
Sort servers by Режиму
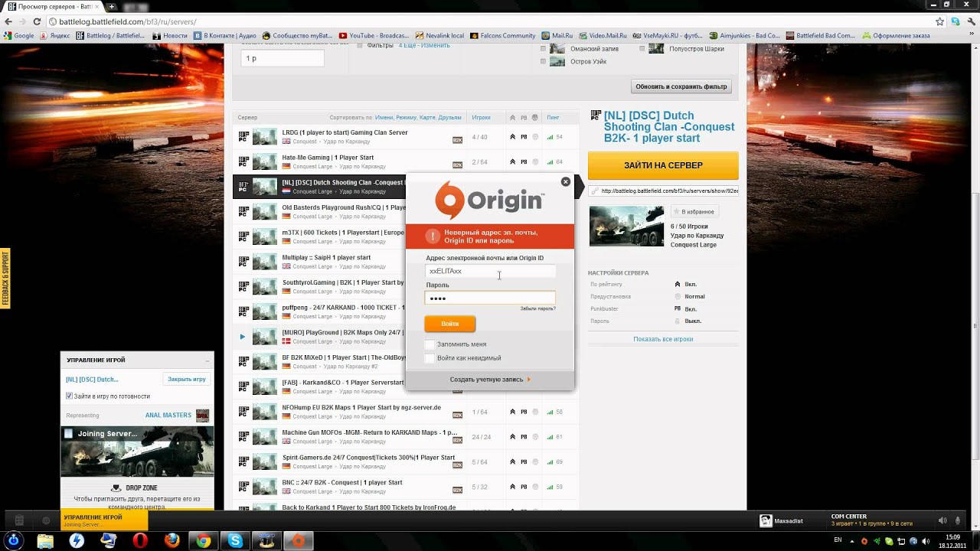click(x=406, y=118)
